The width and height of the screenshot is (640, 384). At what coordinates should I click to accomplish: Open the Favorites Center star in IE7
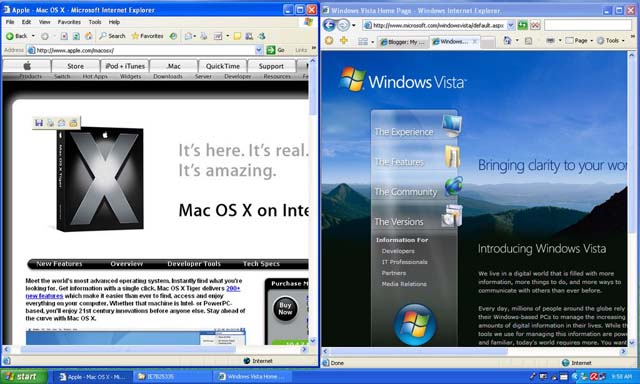(x=329, y=40)
